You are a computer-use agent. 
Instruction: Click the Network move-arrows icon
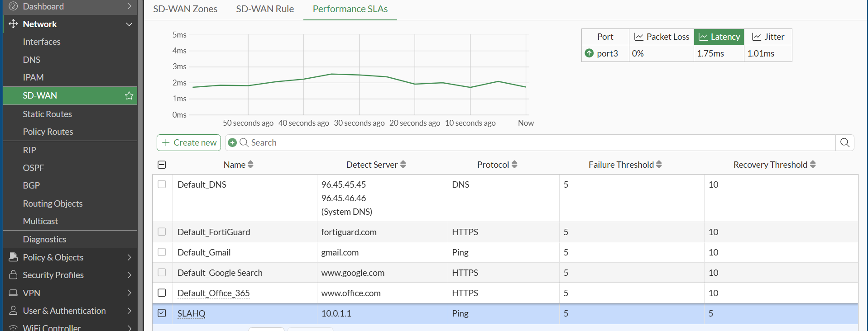13,24
